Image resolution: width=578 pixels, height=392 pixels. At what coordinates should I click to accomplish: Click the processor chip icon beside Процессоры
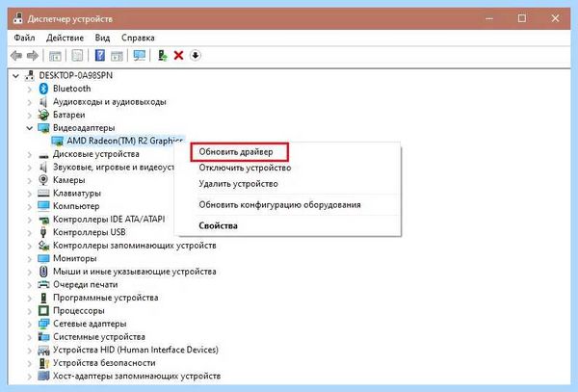pos(43,310)
